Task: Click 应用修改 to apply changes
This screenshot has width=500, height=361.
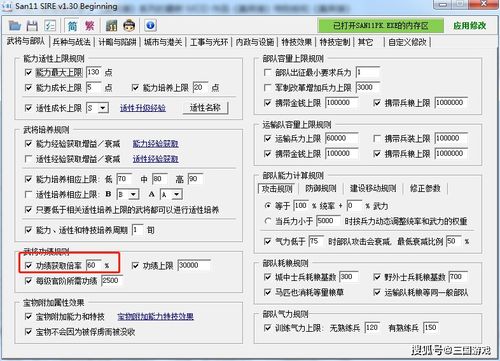Action: coord(469,26)
